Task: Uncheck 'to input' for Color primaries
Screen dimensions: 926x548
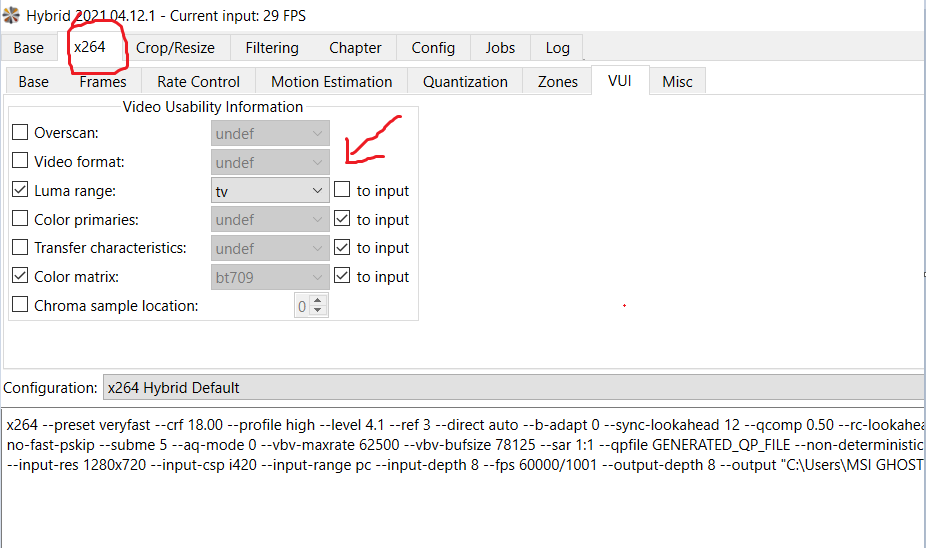Action: (342, 218)
